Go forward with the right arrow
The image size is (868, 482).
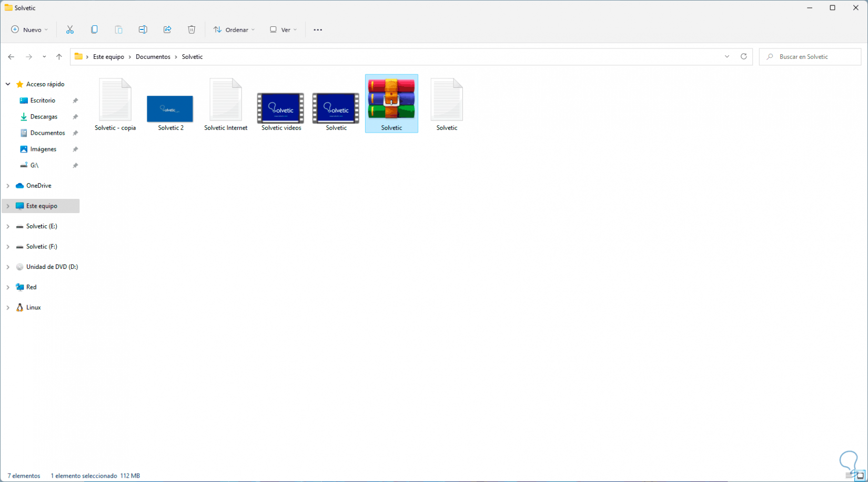tap(29, 57)
